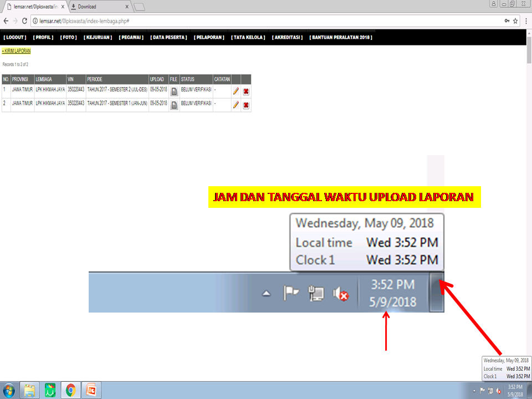Edit the Semester 1 report with pencil icon
Image resolution: width=532 pixels, height=399 pixels.
pyautogui.click(x=235, y=105)
